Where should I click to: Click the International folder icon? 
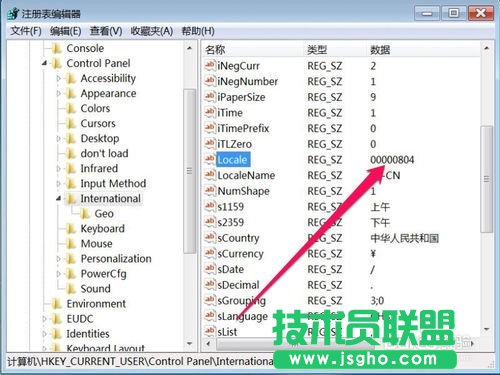71,199
